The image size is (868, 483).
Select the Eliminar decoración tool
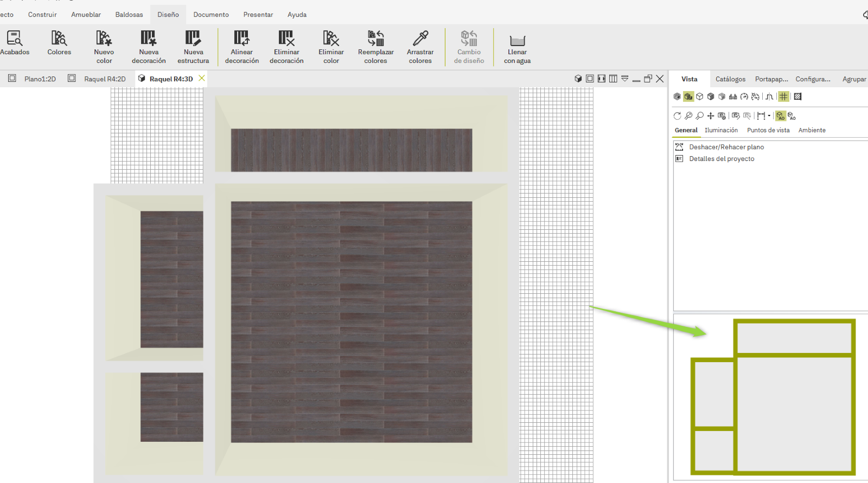(286, 47)
